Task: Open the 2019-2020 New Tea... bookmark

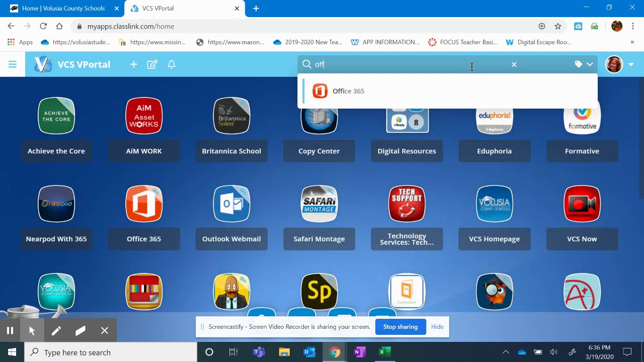Action: (x=308, y=42)
